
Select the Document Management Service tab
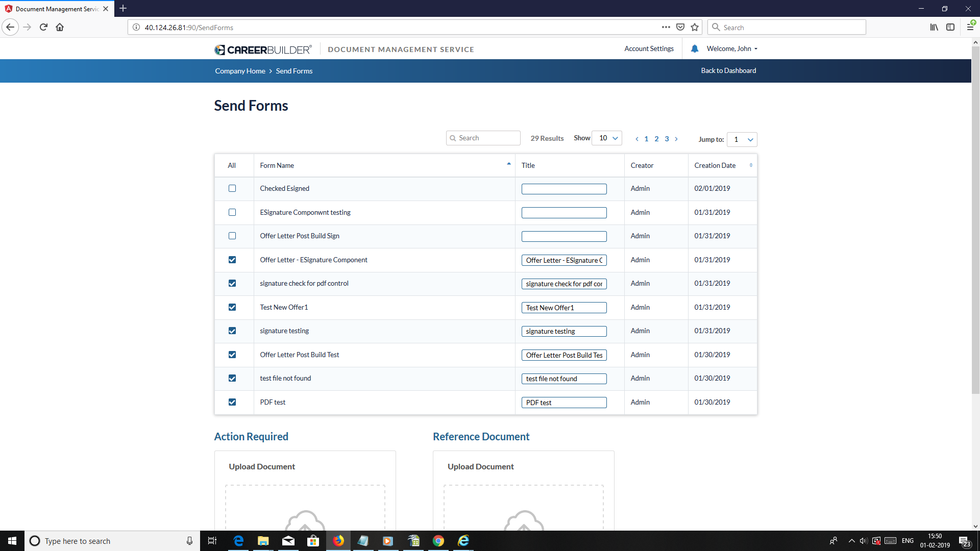[x=56, y=9]
